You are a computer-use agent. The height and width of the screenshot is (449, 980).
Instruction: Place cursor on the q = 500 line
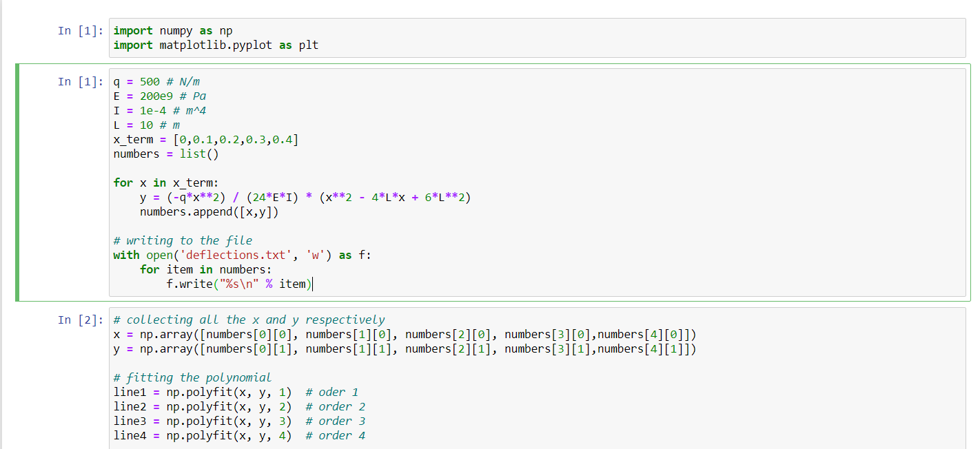159,81
